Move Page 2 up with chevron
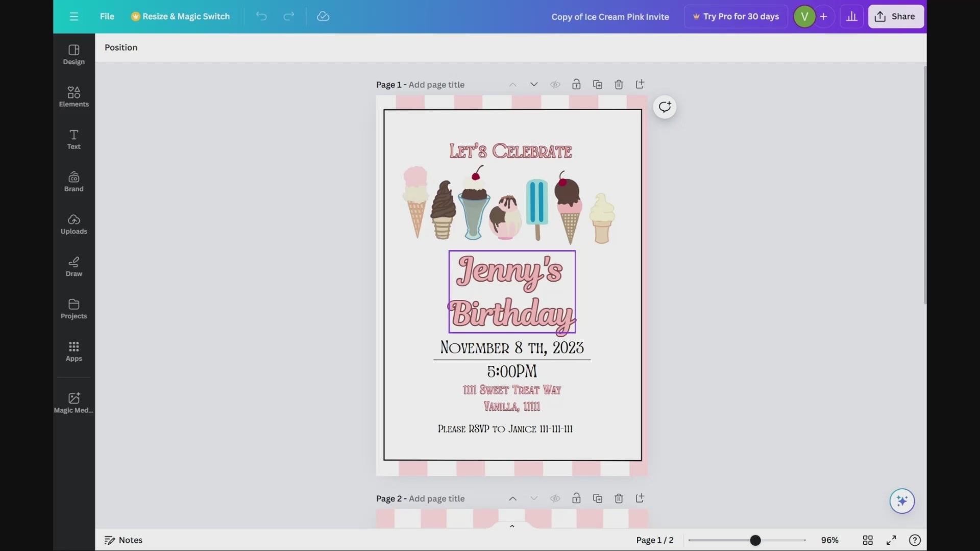Image resolution: width=980 pixels, height=551 pixels. coord(512,498)
